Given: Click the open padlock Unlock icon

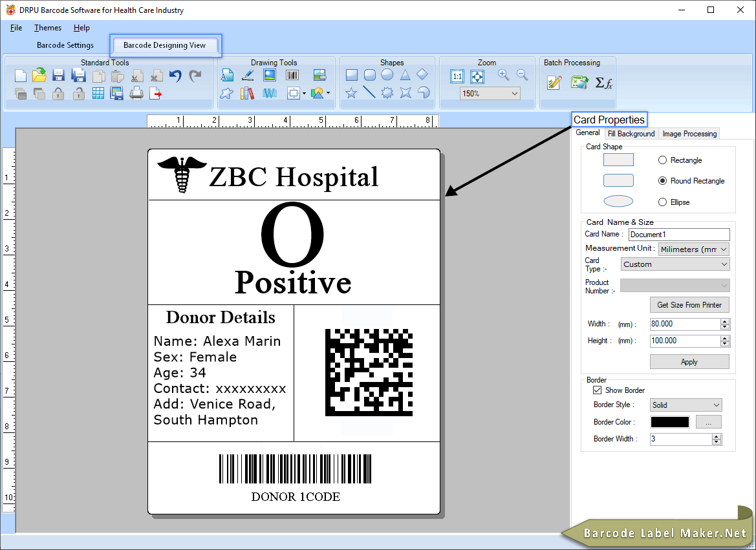Looking at the screenshot, I should coord(79,93).
